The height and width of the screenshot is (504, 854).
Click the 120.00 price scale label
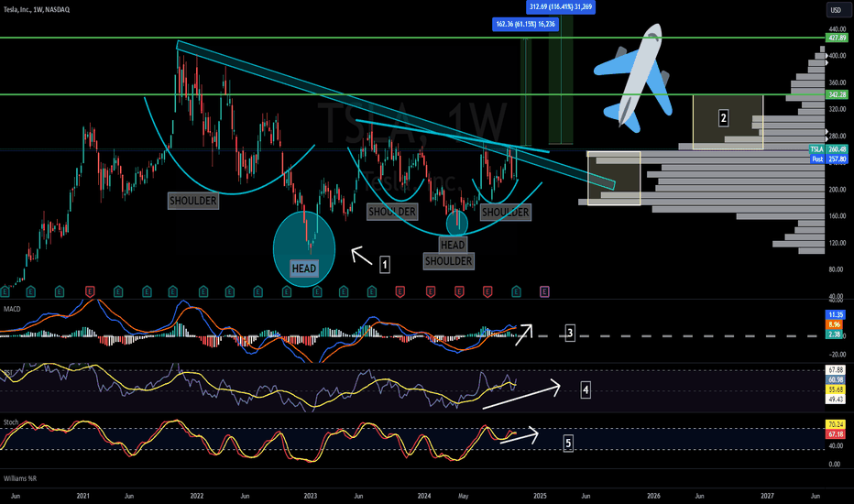click(838, 243)
